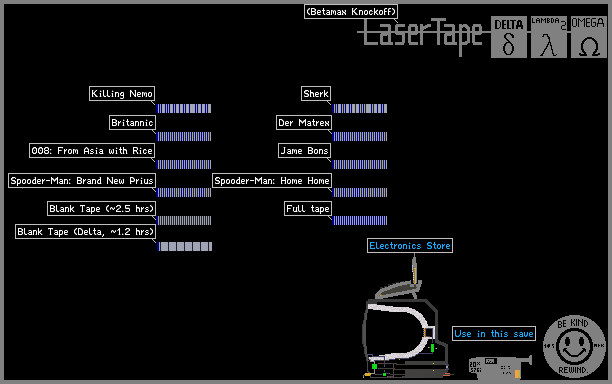Image resolution: width=612 pixels, height=384 pixels.
Task: Click the Use in this save sign
Action: tap(494, 334)
